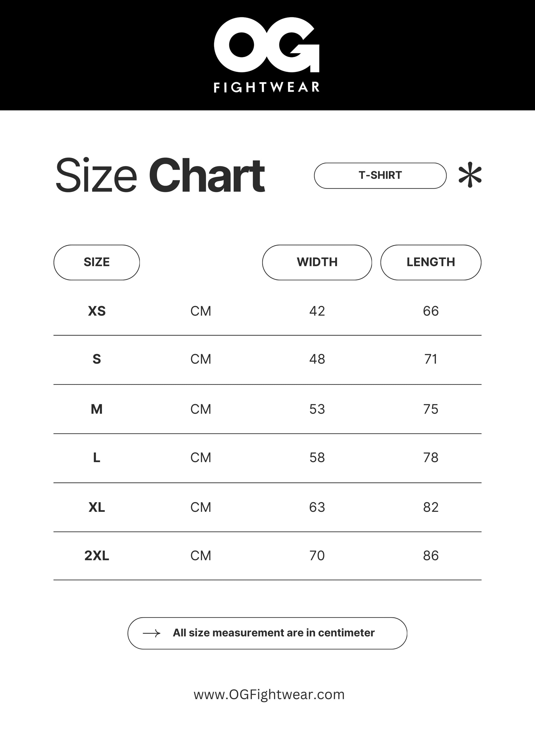Click the LENGTH column header

point(431,262)
